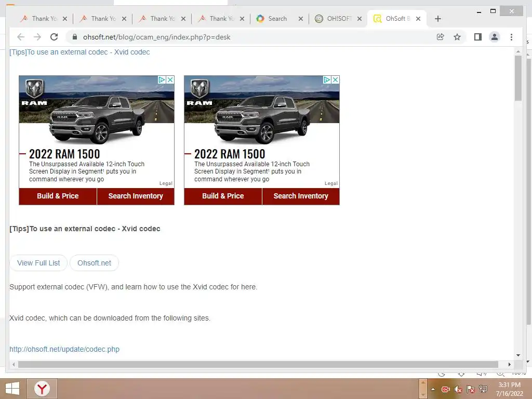Open the muted volume tray icon
This screenshot has height=399, width=532.
click(458, 389)
